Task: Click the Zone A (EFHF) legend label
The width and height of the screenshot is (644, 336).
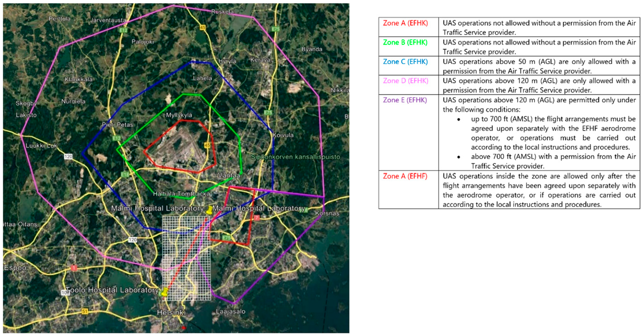Action: point(405,176)
